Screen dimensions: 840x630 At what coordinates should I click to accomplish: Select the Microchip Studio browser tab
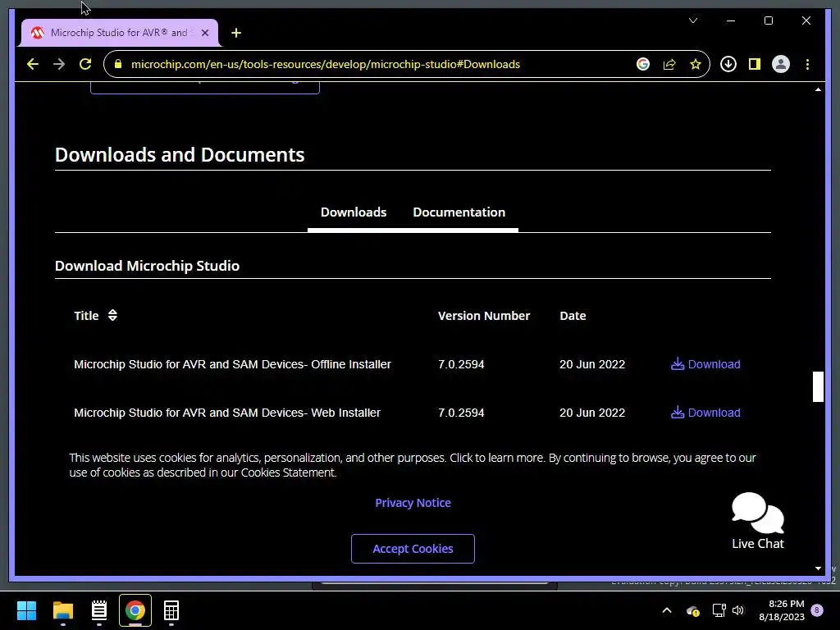[120, 33]
